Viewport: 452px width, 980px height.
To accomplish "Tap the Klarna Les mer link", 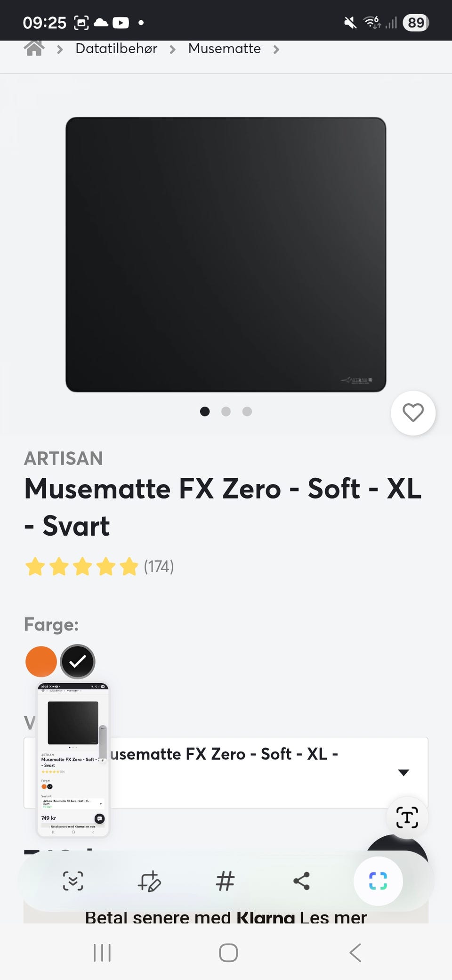I will point(333,917).
